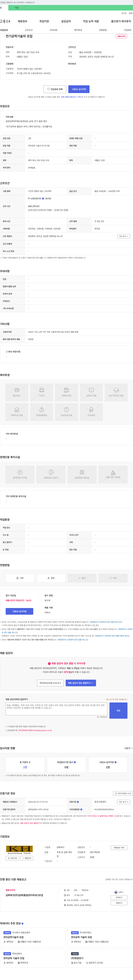The image size is (133, 980).
Task: Open the 취업지원 top menu
Action: pyautogui.click(x=44, y=21)
